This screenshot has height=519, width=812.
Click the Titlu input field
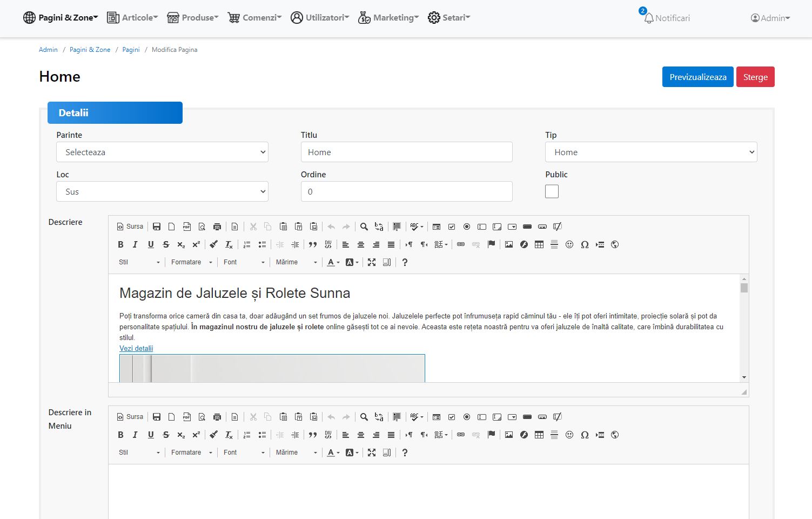click(406, 152)
